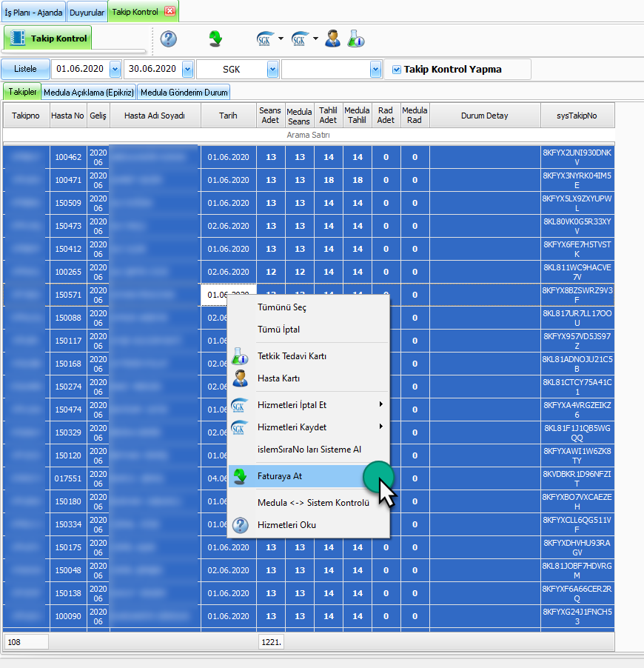
Task: Expand Hizmetleri Kaydet submenu arrow
Action: click(381, 426)
